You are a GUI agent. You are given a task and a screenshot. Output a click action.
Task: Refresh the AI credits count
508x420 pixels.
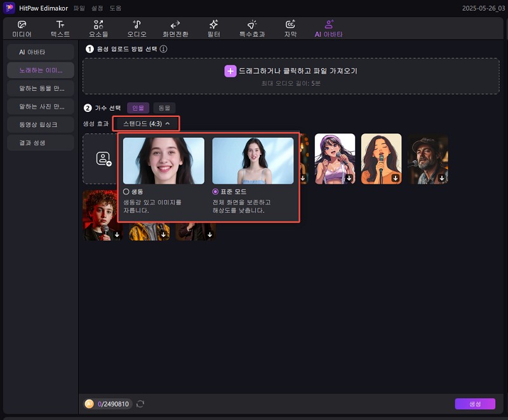click(x=140, y=403)
